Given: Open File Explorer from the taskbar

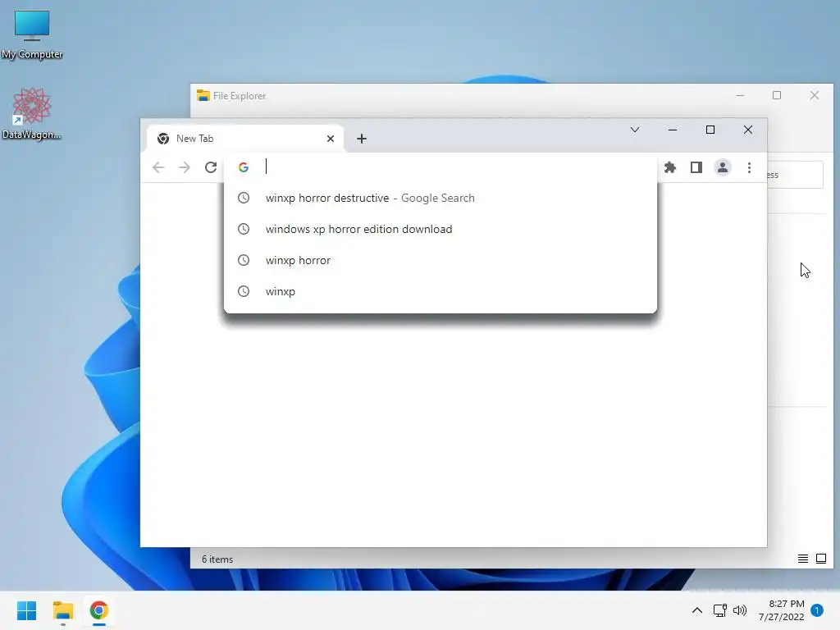Looking at the screenshot, I should pos(62,610).
